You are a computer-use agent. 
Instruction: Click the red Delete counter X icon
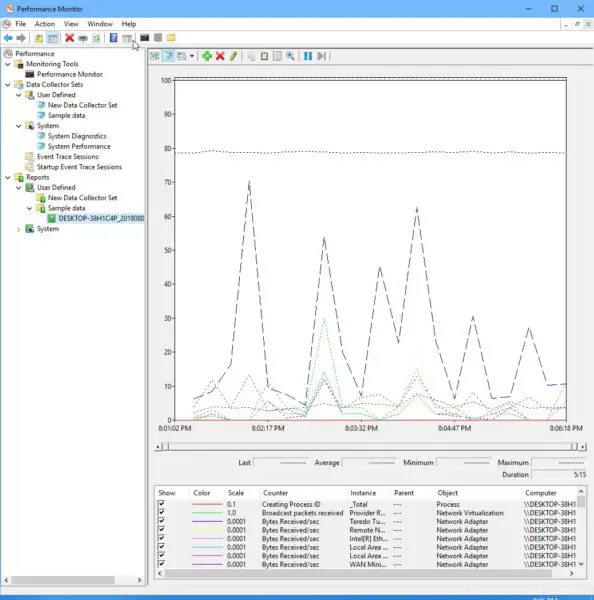click(220, 56)
